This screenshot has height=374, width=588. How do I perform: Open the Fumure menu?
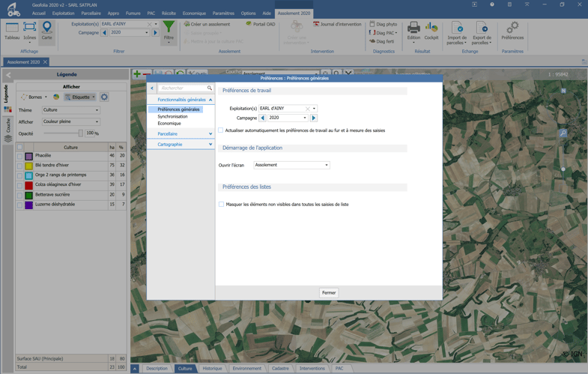(x=133, y=13)
